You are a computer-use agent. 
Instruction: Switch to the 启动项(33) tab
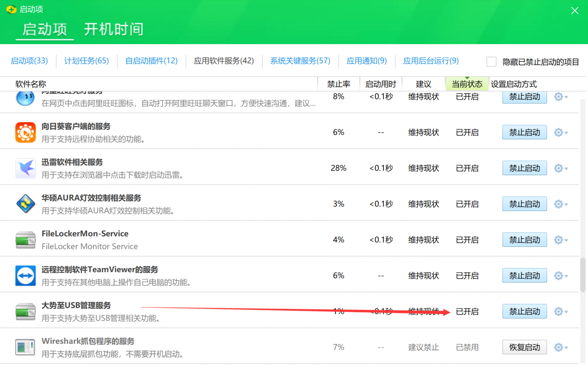click(x=29, y=61)
